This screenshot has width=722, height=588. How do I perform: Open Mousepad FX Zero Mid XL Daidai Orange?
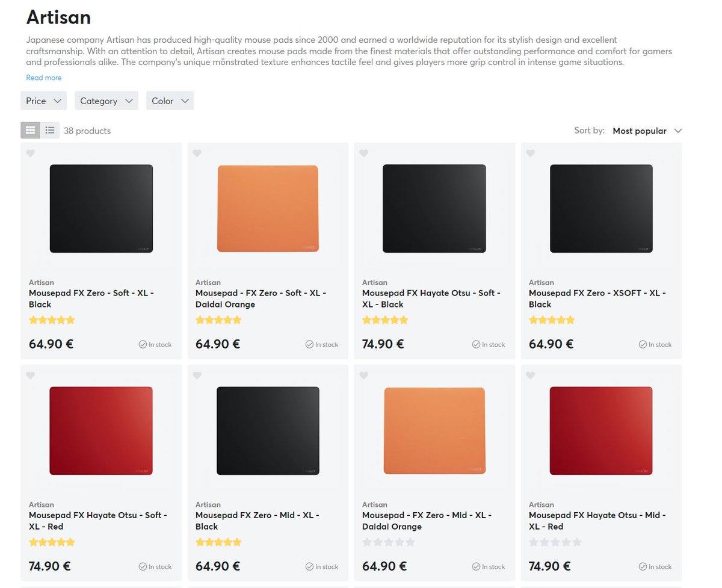427,521
